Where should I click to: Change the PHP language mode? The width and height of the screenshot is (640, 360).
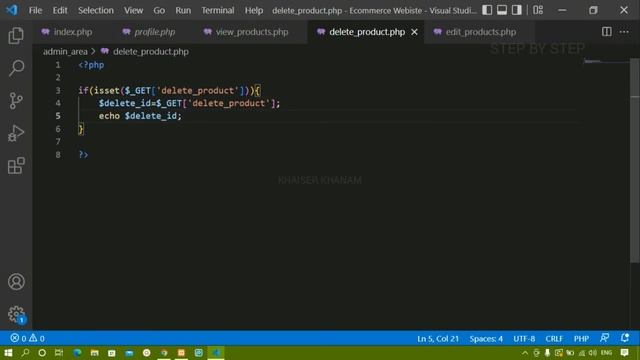pos(581,339)
